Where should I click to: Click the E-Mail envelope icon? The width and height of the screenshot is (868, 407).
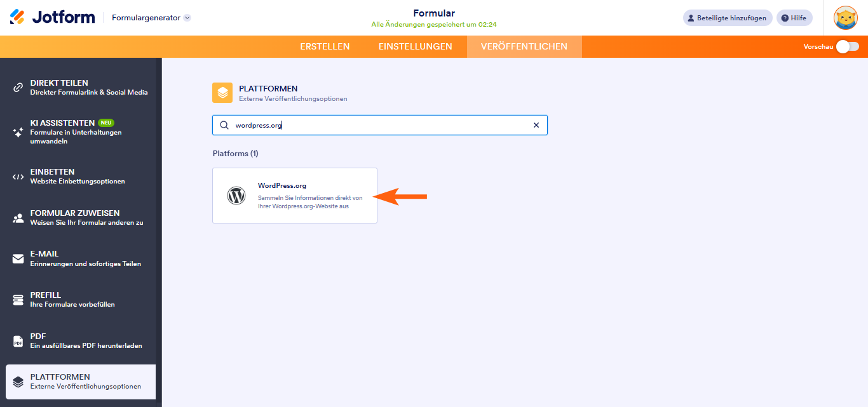tap(18, 258)
